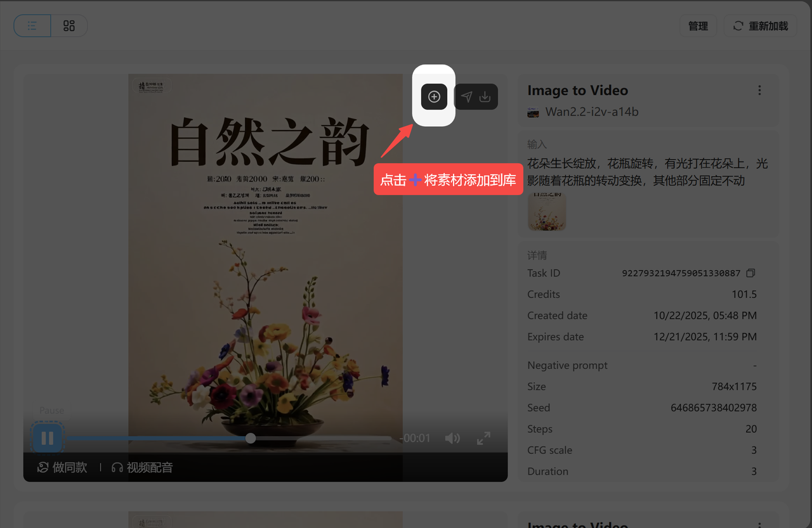Click the remaining time display -00:01
Screen dimensions: 812x528
416,438
